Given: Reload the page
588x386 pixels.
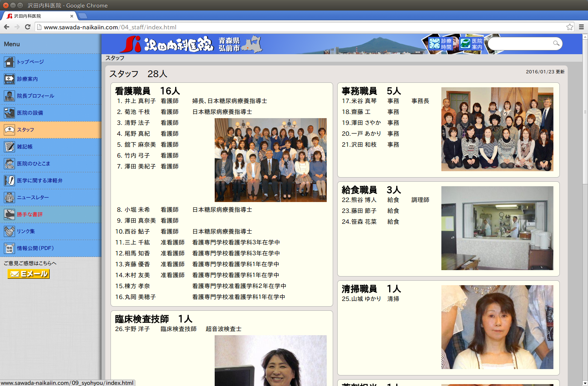Looking at the screenshot, I should 27,27.
